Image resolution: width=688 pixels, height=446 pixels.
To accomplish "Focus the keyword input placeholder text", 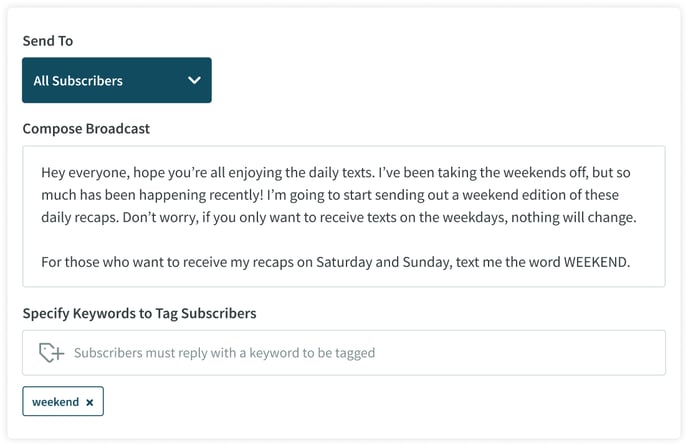I will (x=224, y=353).
